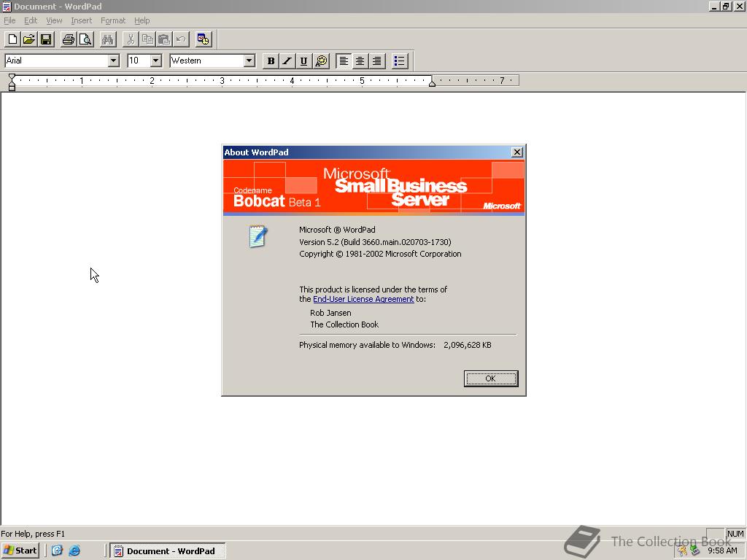
Task: Click the Copy toolbar icon
Action: click(147, 39)
